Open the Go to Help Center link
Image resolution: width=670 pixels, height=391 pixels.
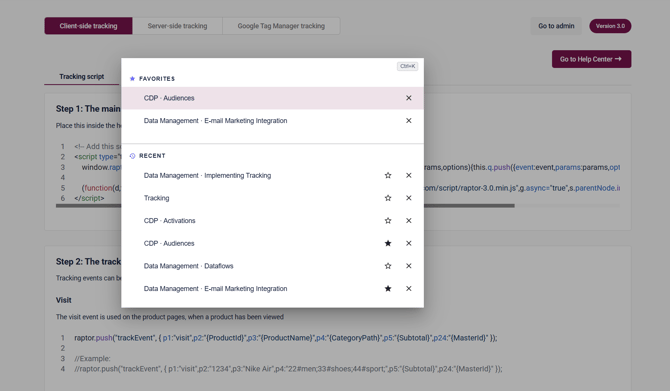point(591,59)
